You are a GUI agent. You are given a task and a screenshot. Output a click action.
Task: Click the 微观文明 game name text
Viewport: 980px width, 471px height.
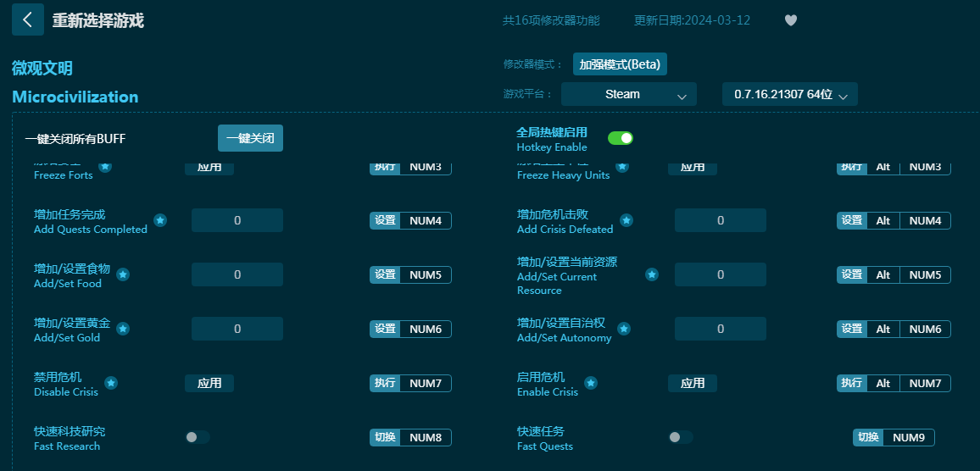point(42,68)
